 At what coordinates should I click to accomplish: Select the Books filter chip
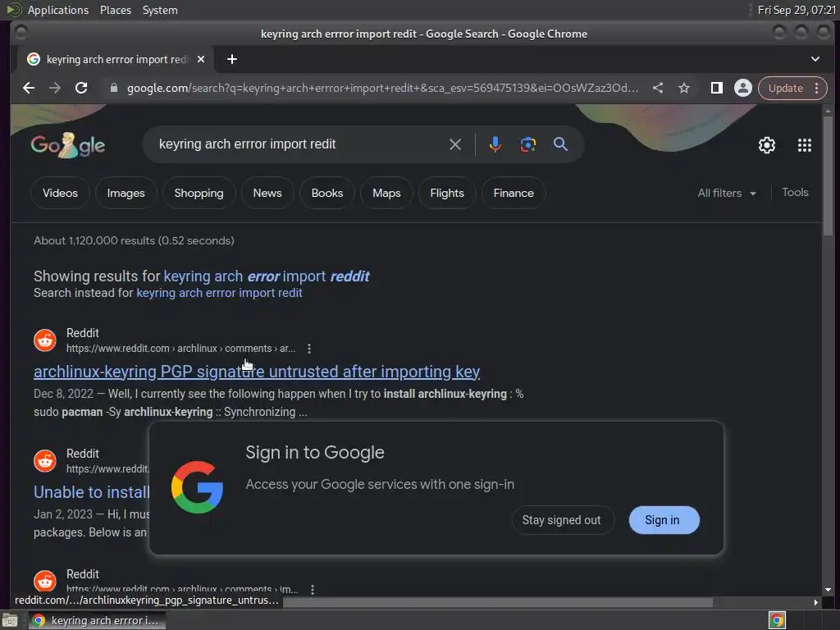coord(327,193)
